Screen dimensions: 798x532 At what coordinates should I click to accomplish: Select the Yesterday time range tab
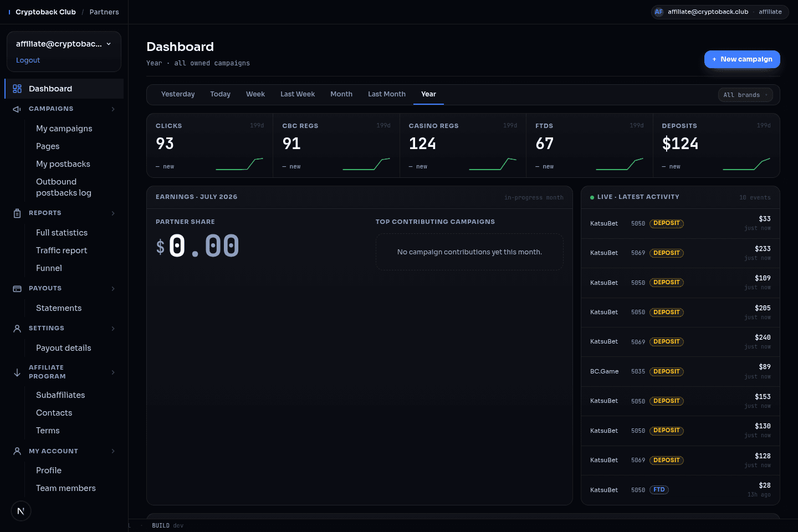coord(178,94)
